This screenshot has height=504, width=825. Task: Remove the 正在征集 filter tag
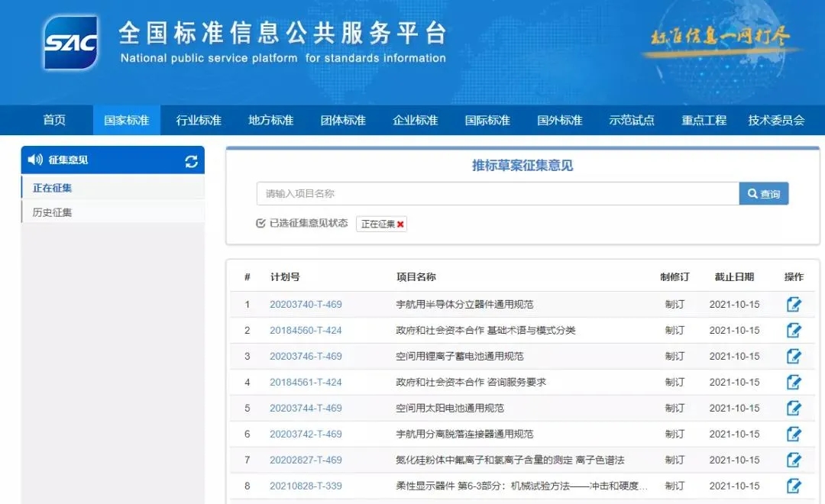coord(400,225)
